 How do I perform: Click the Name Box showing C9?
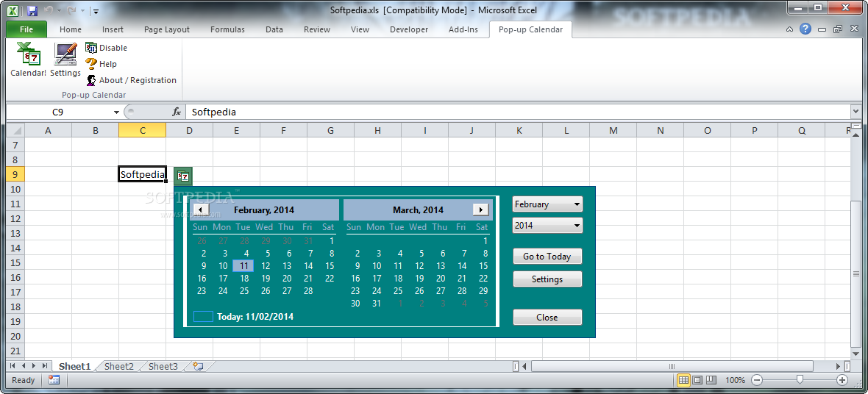58,112
